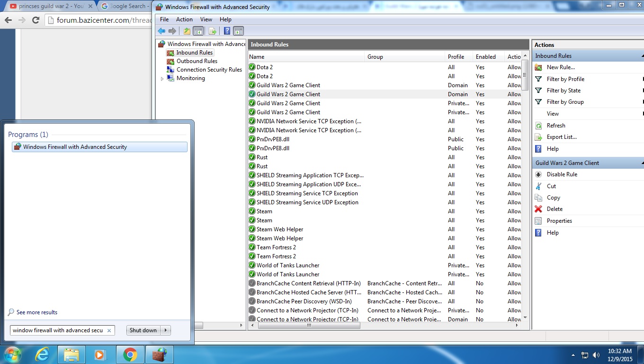The height and width of the screenshot is (364, 644).
Task: Click New Rule... in Actions pane
Action: coord(561,67)
